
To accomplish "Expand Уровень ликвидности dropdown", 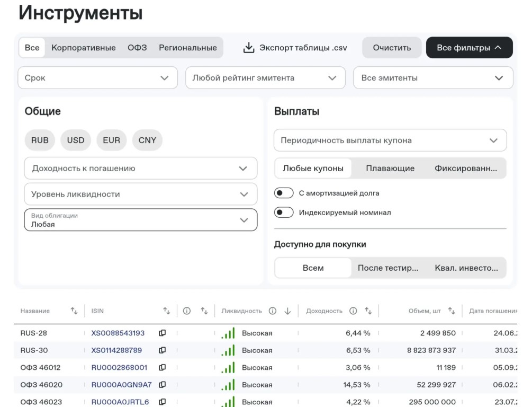I will coord(141,194).
